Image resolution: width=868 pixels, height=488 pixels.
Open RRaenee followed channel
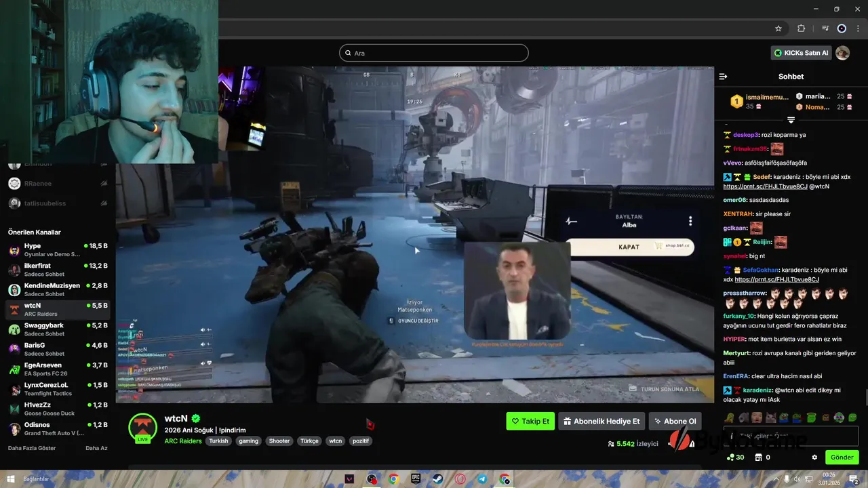pos(58,183)
